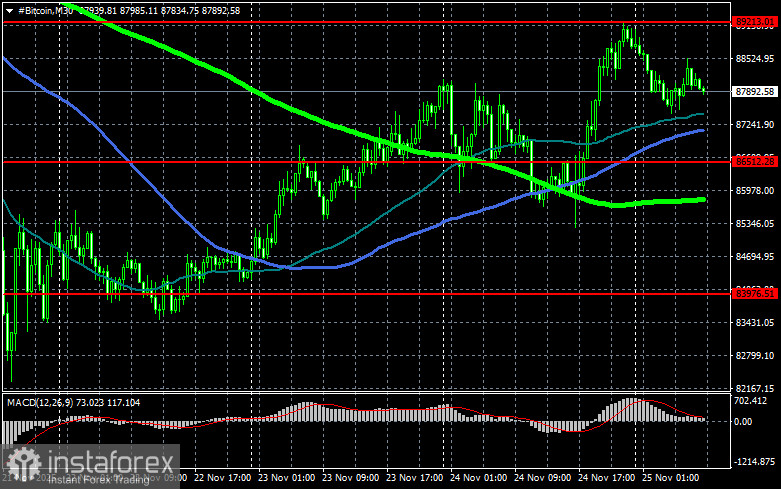Click the 0.00 MACD scale value

coord(743,422)
